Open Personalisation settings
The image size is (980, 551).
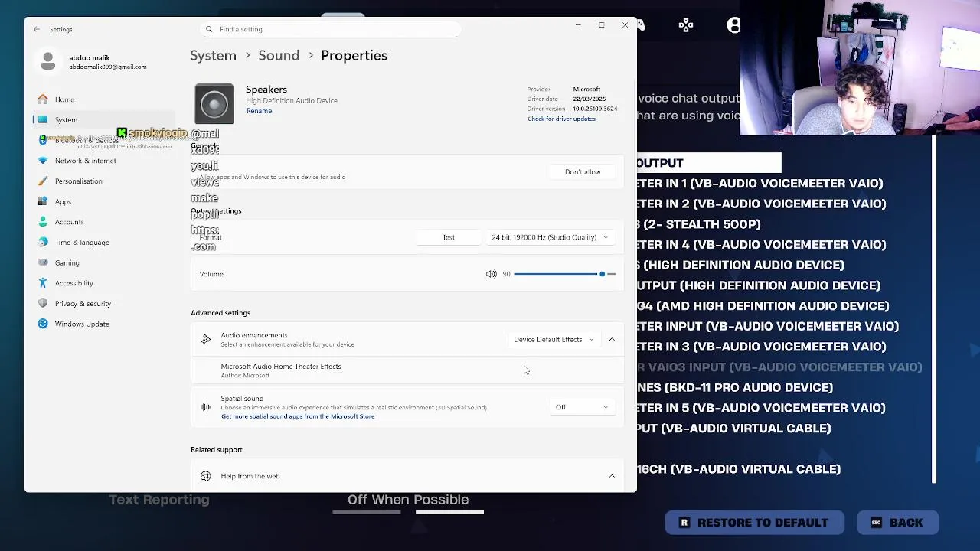(x=78, y=181)
